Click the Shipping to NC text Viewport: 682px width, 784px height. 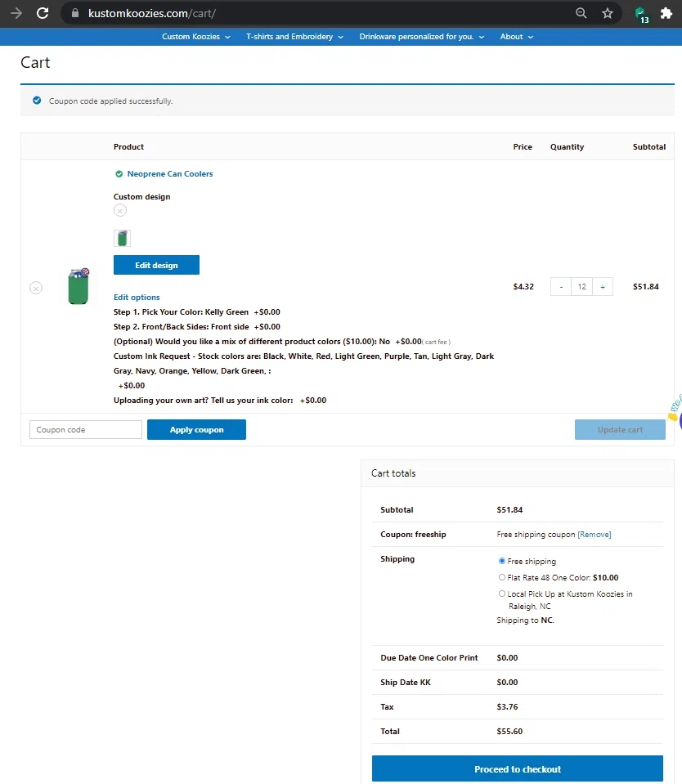526,620
